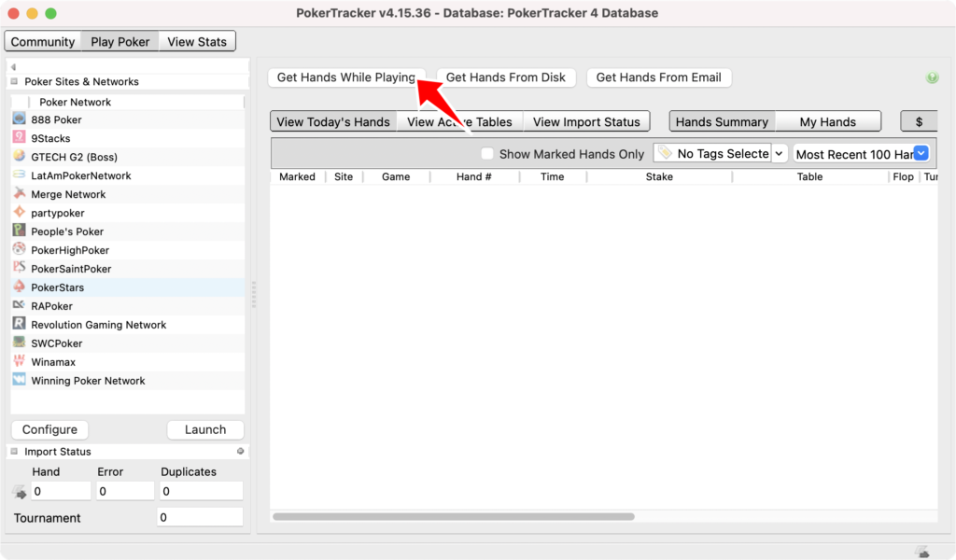Click the Poker Network list header
The width and height of the screenshot is (956, 560).
coord(75,102)
